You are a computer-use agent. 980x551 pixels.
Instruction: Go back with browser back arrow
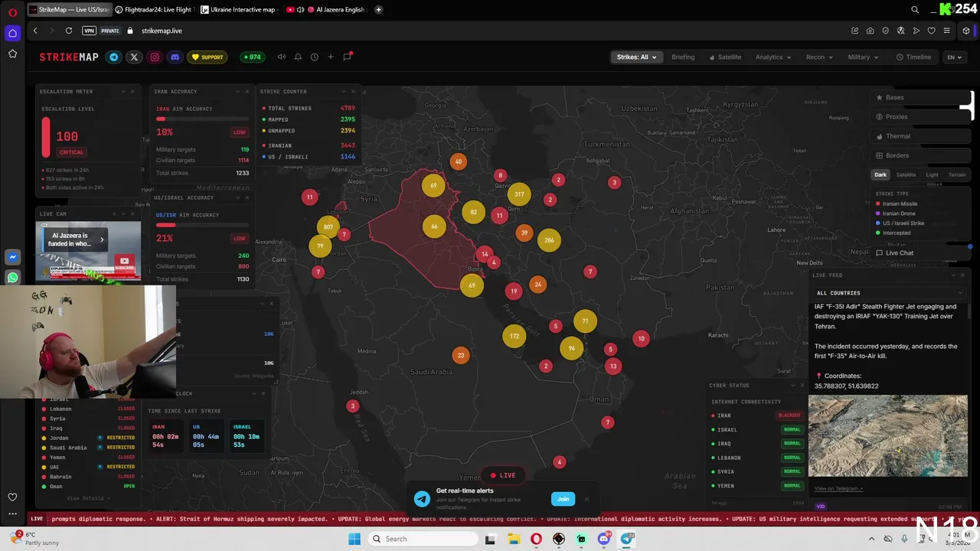tap(35, 31)
